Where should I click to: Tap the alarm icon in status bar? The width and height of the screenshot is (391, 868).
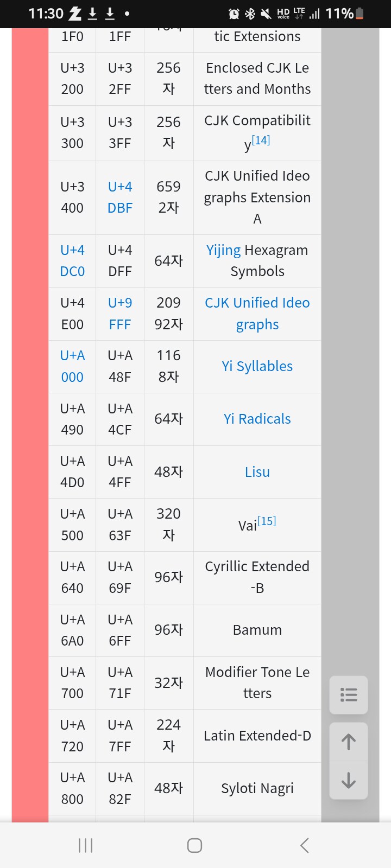pos(234,14)
